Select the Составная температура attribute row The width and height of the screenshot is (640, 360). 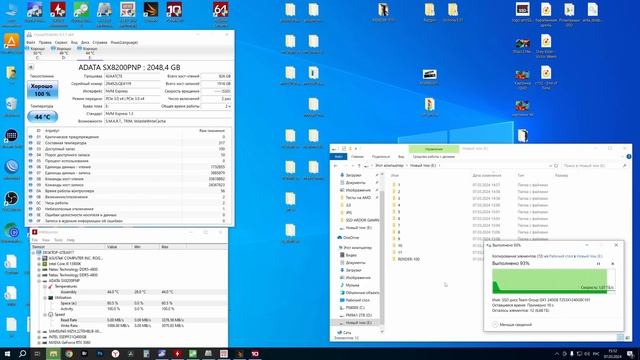tap(129, 143)
